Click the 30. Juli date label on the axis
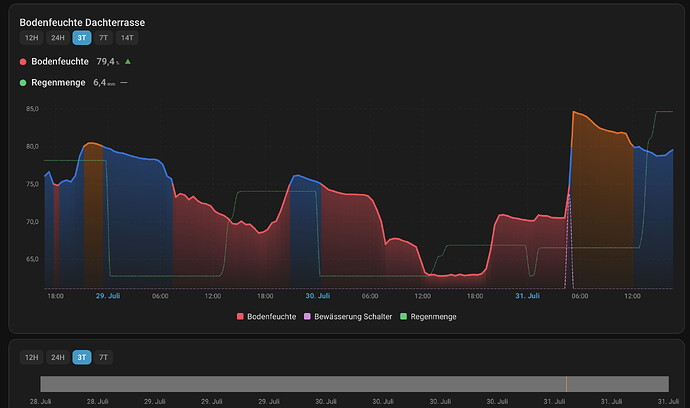Viewport: 690px width, 408px height. pyautogui.click(x=318, y=296)
